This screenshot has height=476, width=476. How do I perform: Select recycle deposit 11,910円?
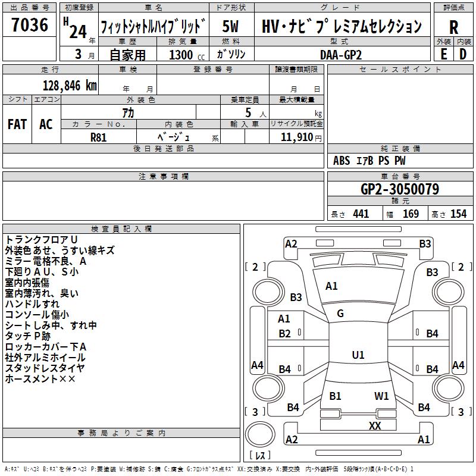click(x=301, y=137)
